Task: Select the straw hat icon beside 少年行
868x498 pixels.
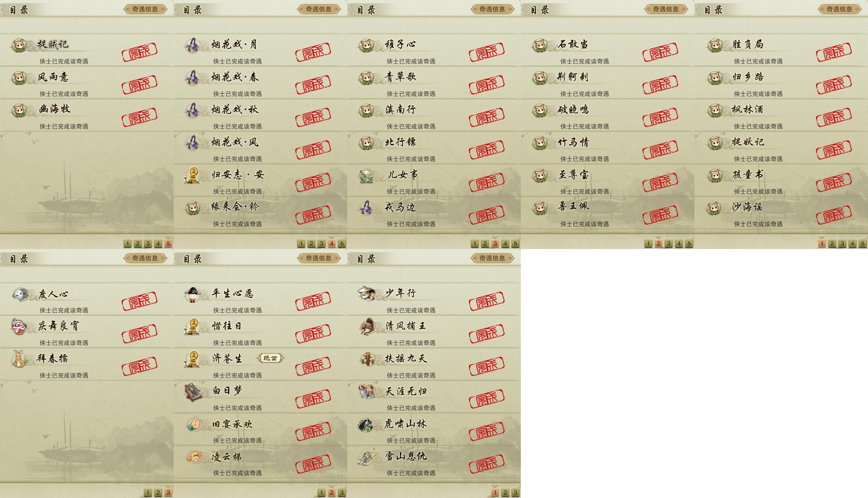Action: (x=367, y=293)
